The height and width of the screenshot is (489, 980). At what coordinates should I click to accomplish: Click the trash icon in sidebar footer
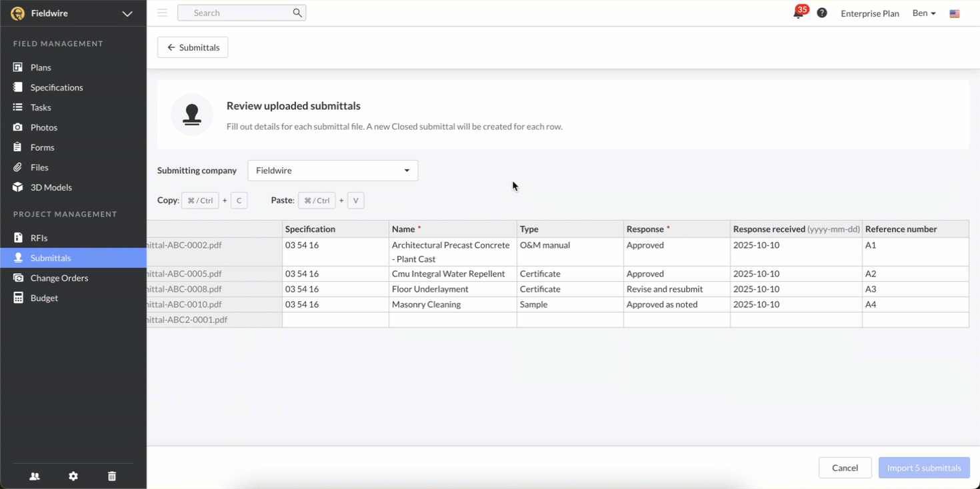point(112,476)
